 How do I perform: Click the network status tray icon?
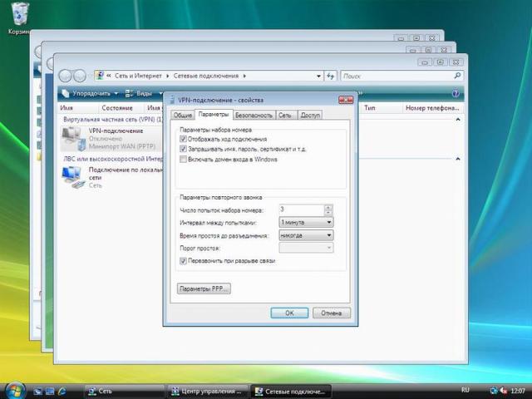coord(494,391)
